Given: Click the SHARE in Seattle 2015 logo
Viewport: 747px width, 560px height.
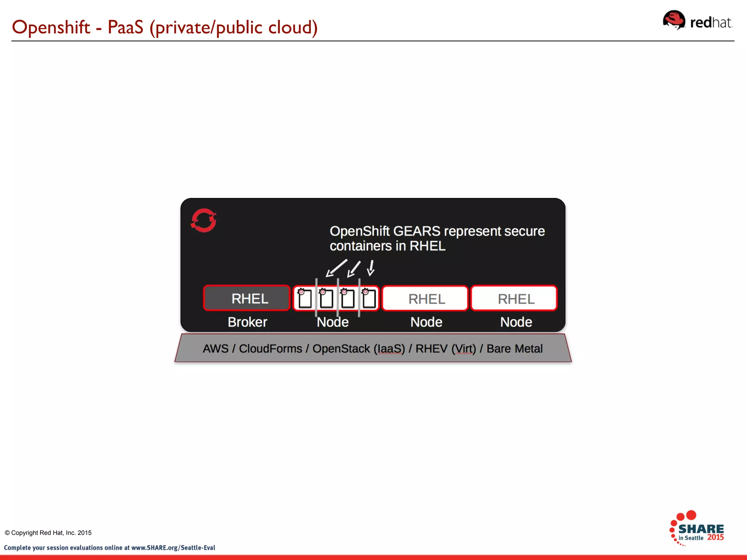Looking at the screenshot, I should point(697,528).
